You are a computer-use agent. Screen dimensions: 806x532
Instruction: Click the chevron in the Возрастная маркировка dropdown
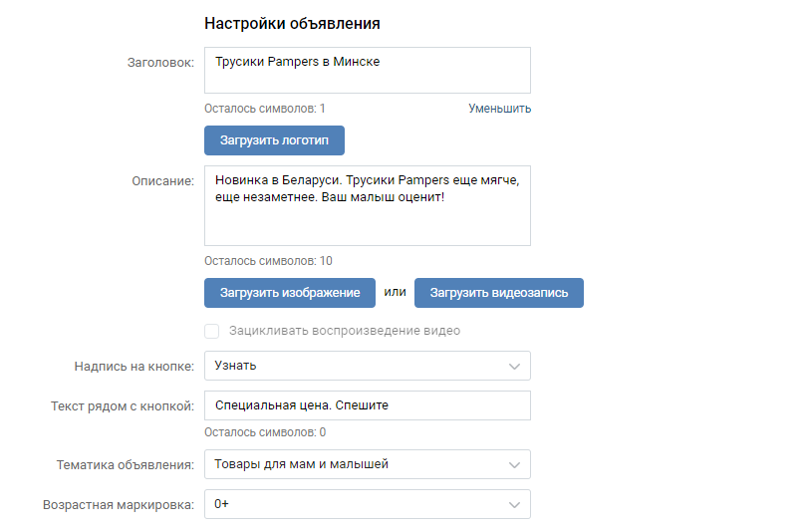pyautogui.click(x=514, y=504)
